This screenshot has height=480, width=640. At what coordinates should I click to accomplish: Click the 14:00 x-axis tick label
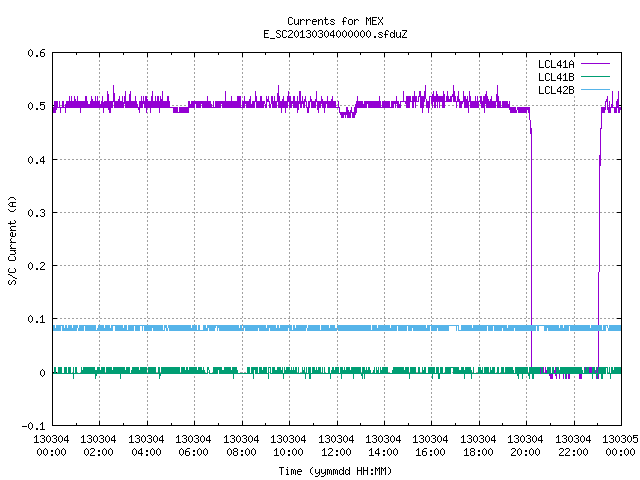tap(383, 446)
